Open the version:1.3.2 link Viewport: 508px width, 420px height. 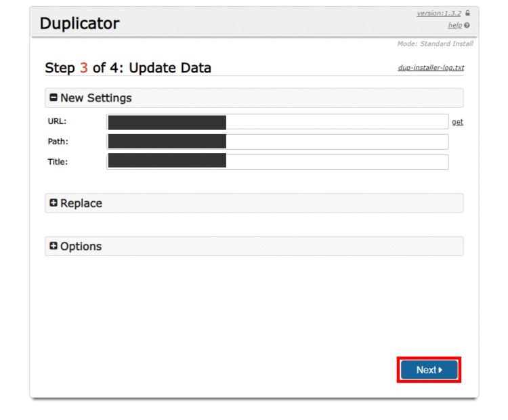[x=440, y=14]
